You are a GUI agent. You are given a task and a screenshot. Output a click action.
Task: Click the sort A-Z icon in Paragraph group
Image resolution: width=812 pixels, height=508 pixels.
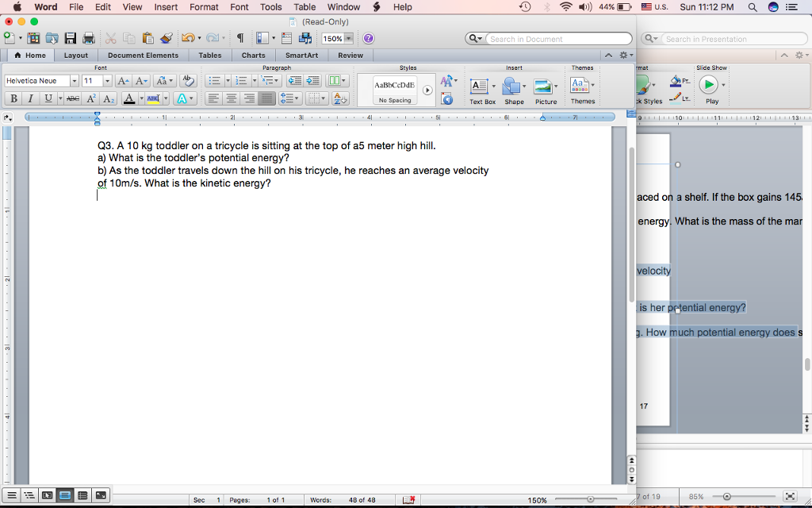340,98
